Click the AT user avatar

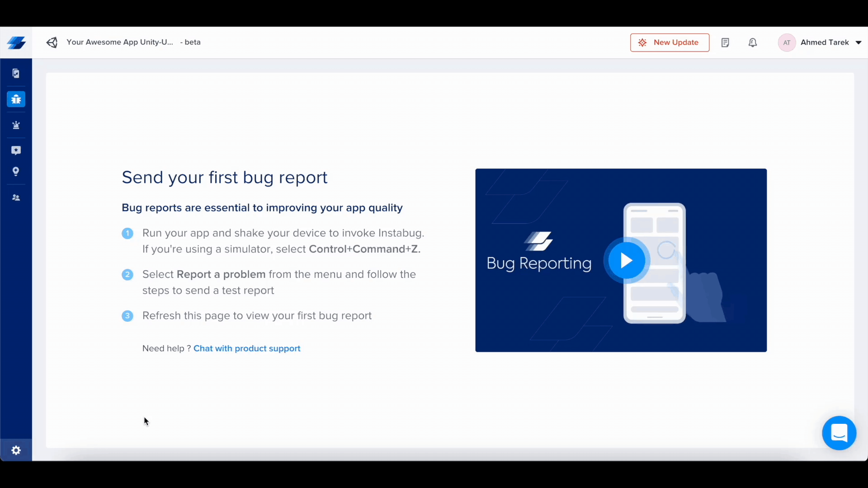787,42
